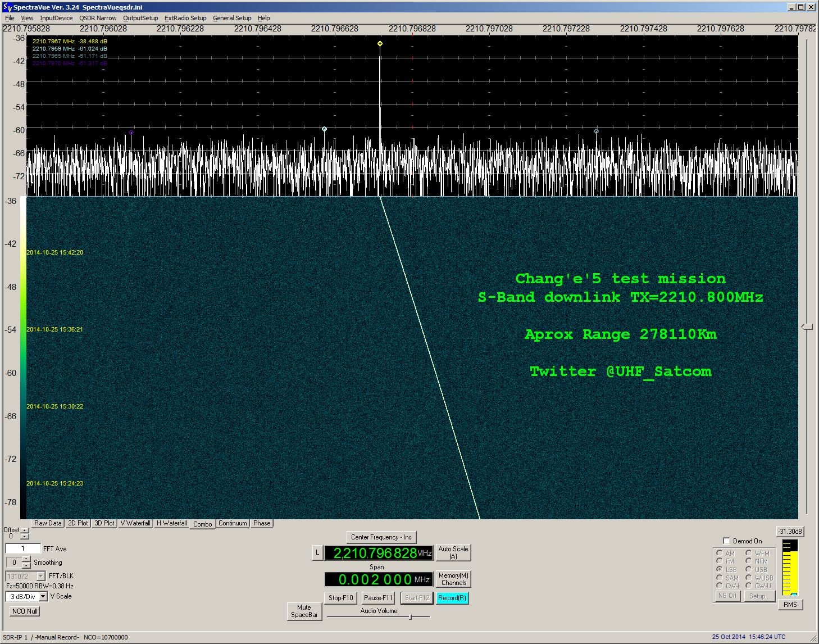The height and width of the screenshot is (644, 819).
Task: Click the L lock button beside center frequency
Action: [317, 553]
